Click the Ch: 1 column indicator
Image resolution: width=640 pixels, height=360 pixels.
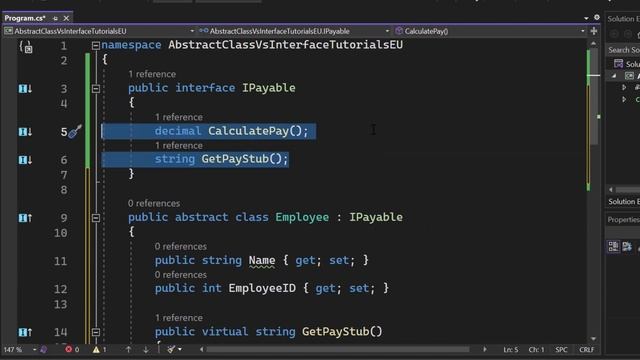[x=536, y=350]
